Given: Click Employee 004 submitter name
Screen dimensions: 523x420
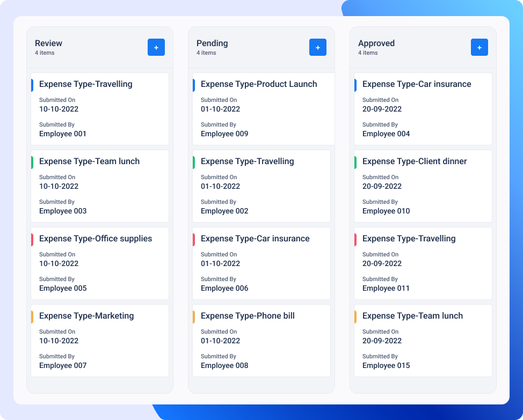Looking at the screenshot, I should pyautogui.click(x=386, y=134).
